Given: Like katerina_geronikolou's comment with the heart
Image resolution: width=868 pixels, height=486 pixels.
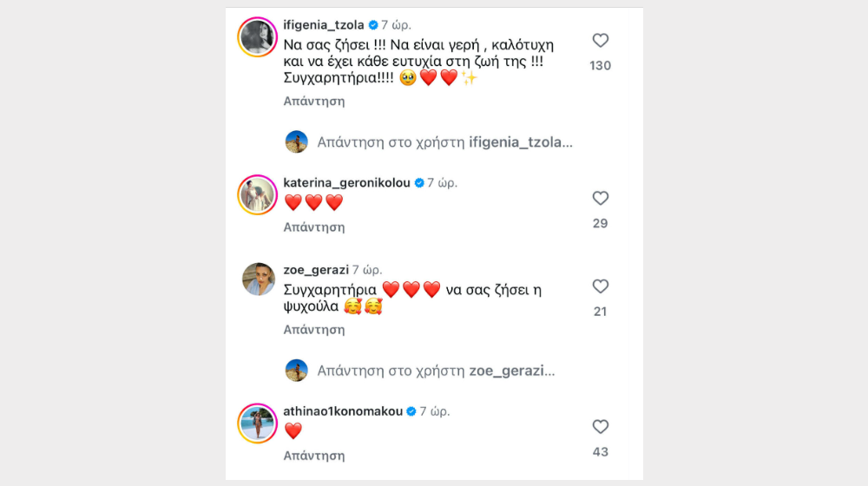Looking at the screenshot, I should 600,198.
